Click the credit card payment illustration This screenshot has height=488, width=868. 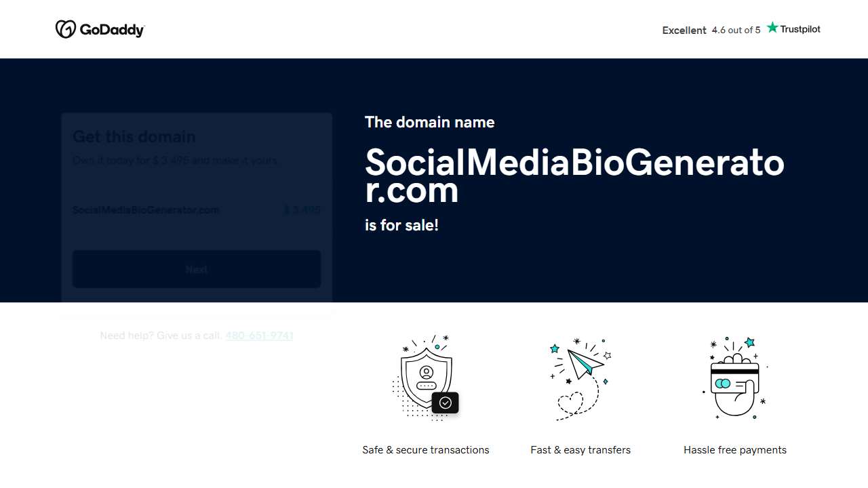(x=734, y=378)
